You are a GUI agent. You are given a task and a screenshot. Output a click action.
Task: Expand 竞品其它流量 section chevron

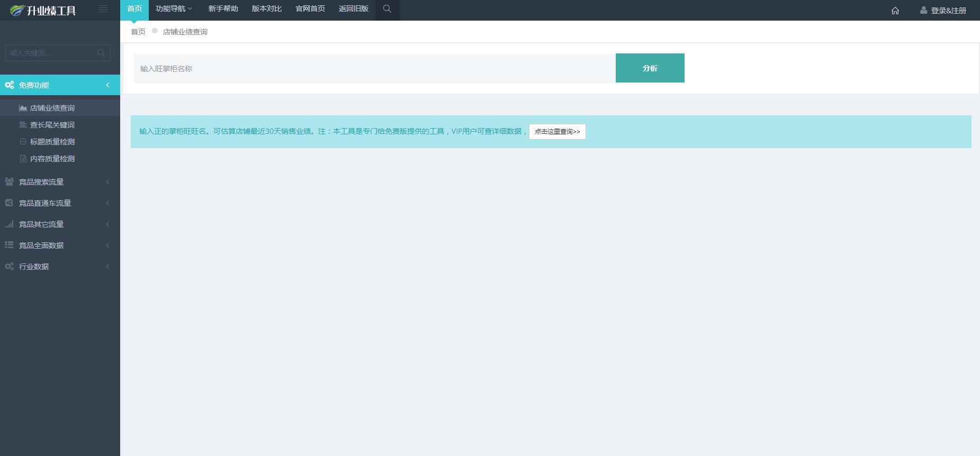tap(107, 224)
